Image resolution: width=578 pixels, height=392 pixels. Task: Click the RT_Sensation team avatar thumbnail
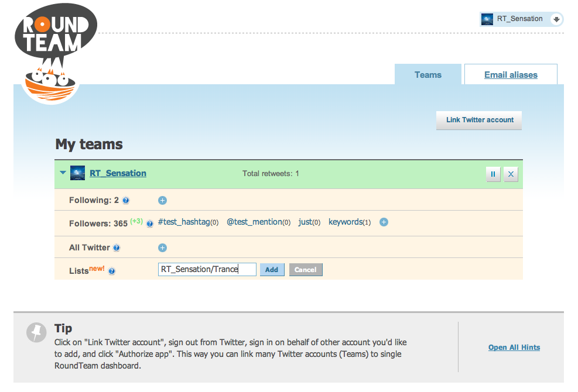coord(77,173)
